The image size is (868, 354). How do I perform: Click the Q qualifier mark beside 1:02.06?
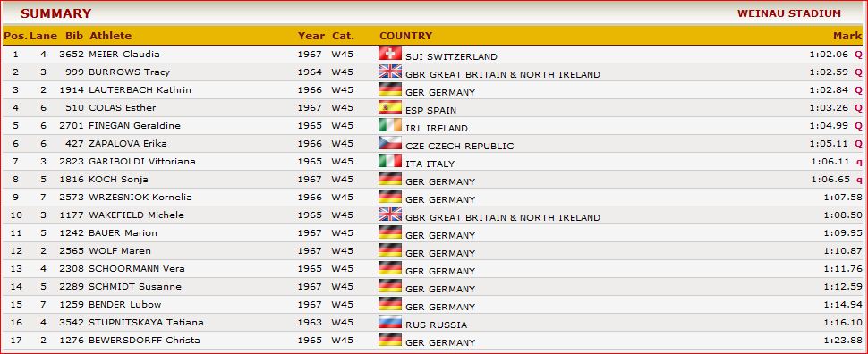coord(858,55)
